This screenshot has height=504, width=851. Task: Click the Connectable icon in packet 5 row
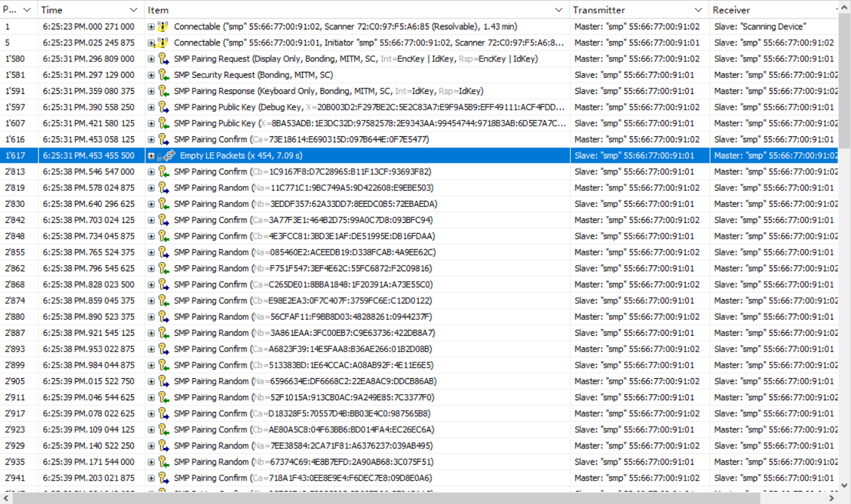pos(163,43)
